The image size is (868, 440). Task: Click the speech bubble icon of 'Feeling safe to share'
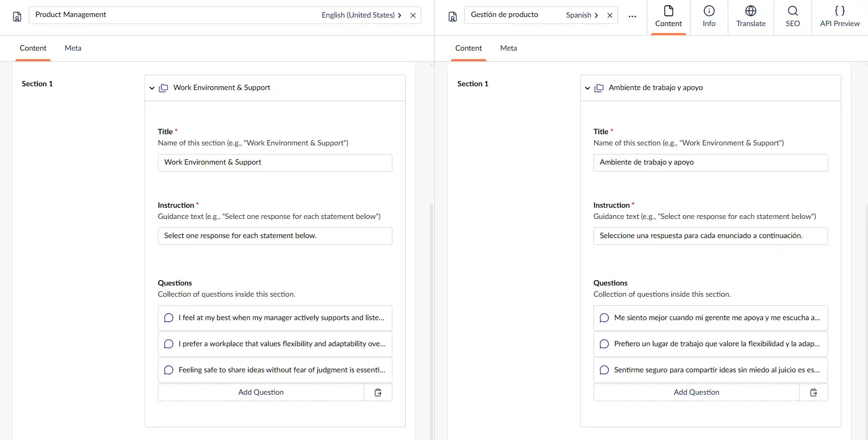168,370
